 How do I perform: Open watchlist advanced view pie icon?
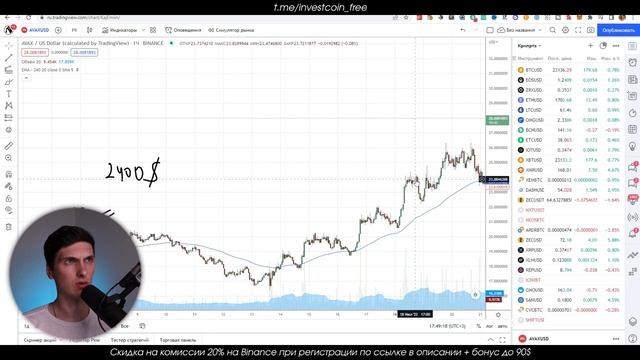pyautogui.click(x=603, y=46)
